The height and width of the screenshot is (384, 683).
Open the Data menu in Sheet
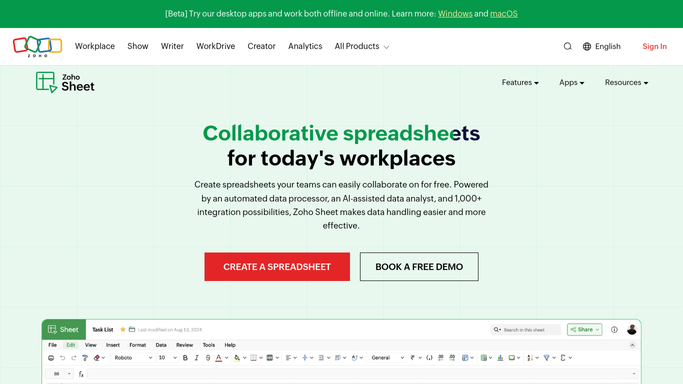point(161,345)
